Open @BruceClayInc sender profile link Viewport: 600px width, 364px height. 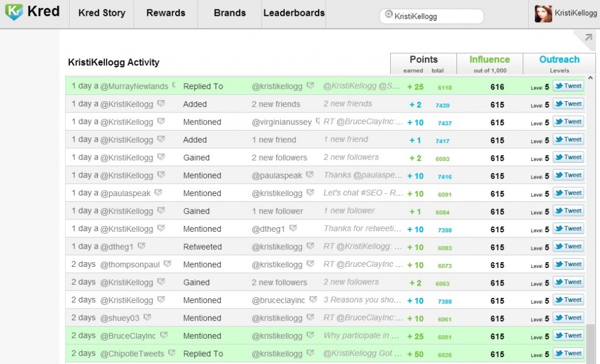coord(128,336)
